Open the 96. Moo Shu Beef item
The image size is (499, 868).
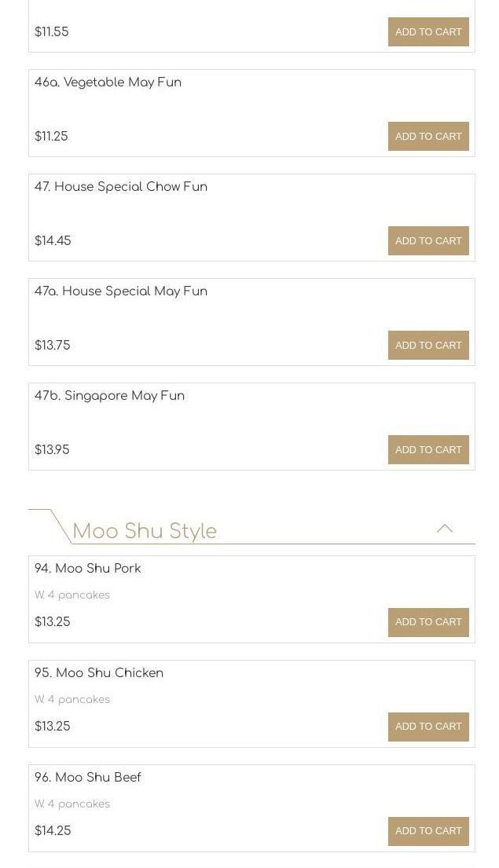coord(88,778)
